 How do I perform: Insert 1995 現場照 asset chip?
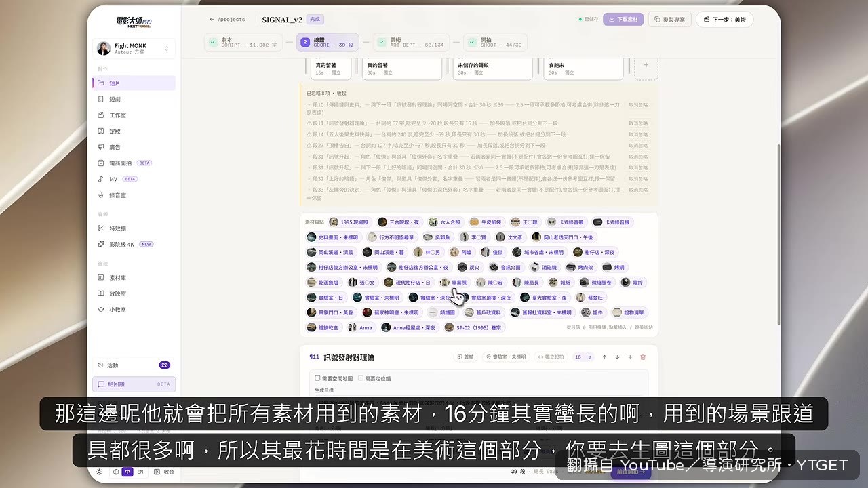tap(351, 222)
